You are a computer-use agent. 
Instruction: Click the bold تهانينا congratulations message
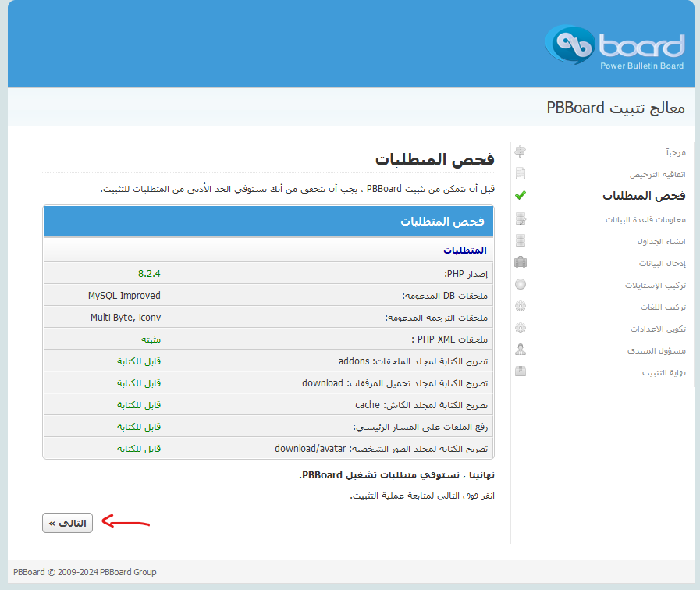396,475
